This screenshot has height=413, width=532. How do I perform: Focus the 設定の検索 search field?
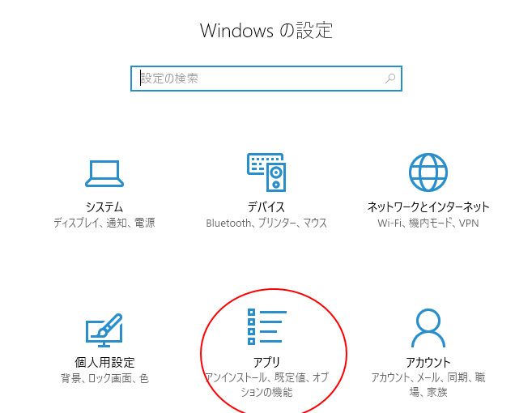266,79
